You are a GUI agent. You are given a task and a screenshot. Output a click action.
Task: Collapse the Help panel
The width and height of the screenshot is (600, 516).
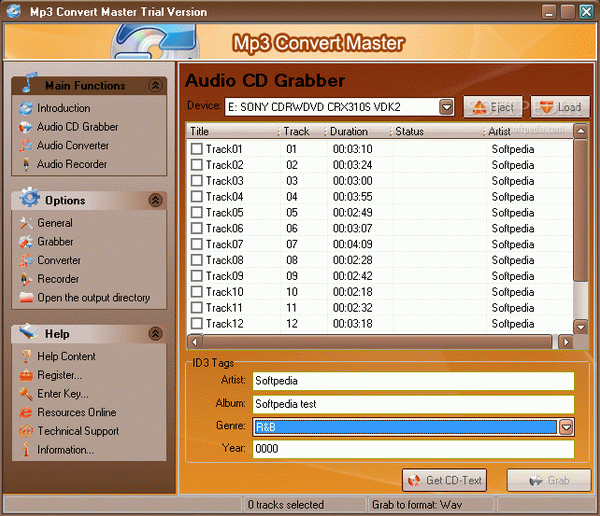pos(155,333)
